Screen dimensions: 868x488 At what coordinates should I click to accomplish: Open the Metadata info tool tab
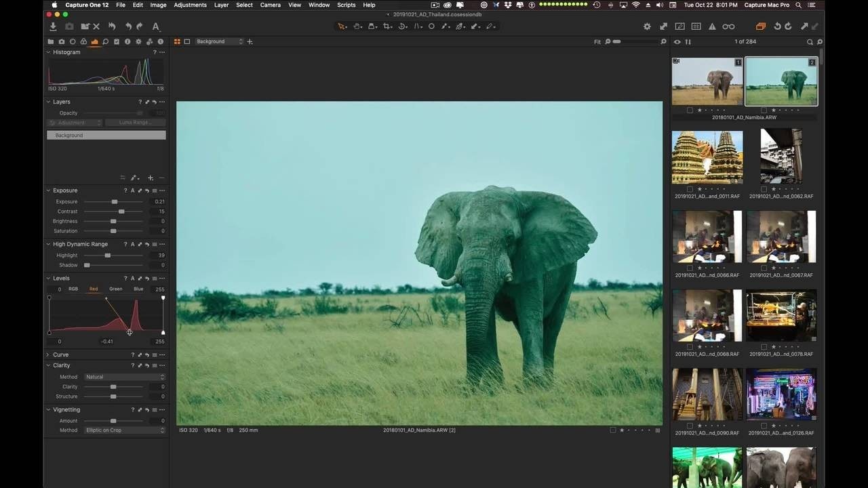click(x=127, y=41)
